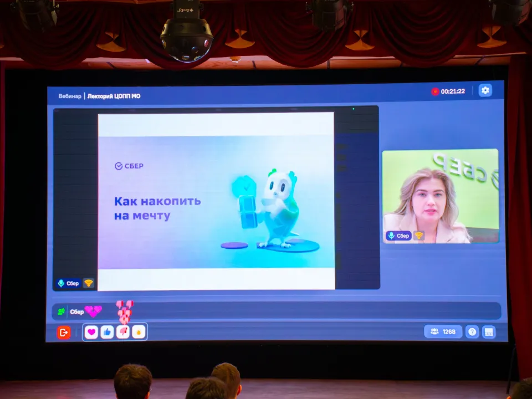The width and height of the screenshot is (532, 399).
Task: Open webinar settings gear icon
Action: pyautogui.click(x=485, y=90)
